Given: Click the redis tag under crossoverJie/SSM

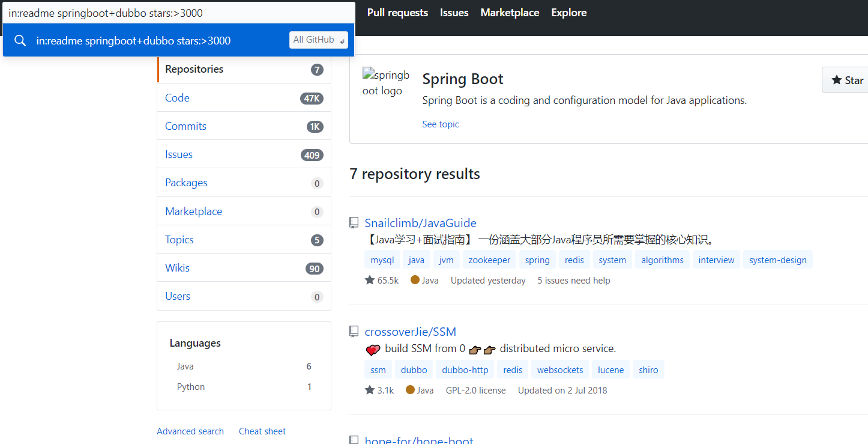Looking at the screenshot, I should (x=513, y=370).
